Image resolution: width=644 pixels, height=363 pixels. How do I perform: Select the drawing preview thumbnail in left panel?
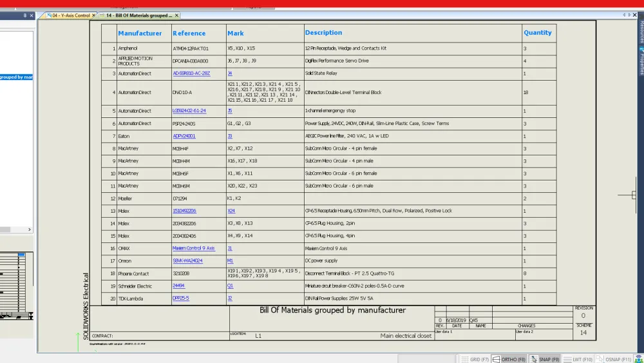(17, 286)
